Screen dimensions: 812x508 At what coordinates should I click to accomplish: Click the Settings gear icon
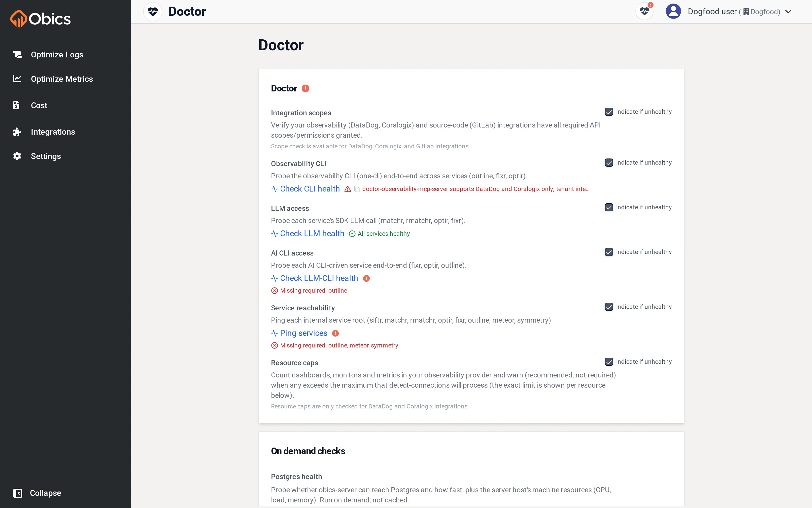18,156
